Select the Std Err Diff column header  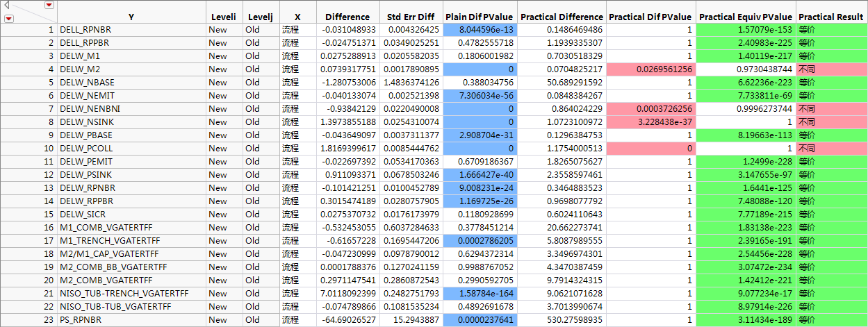tap(412, 17)
